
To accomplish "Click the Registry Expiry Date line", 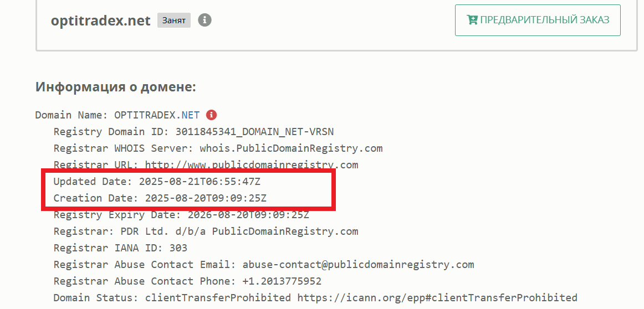I will point(181,215).
